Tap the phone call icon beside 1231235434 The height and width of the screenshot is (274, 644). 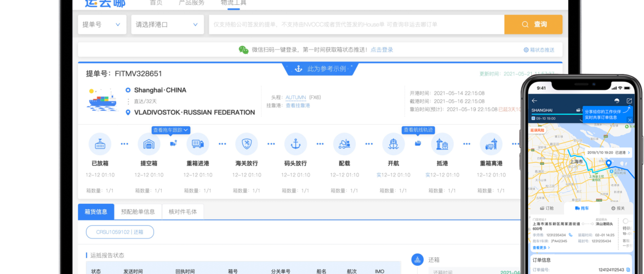point(571,235)
